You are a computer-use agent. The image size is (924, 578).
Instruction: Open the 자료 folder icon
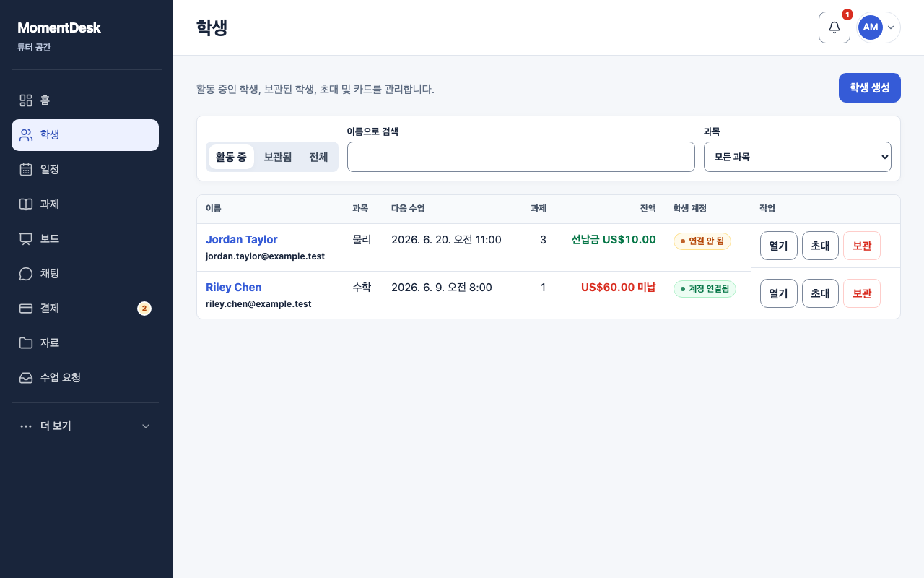(26, 343)
